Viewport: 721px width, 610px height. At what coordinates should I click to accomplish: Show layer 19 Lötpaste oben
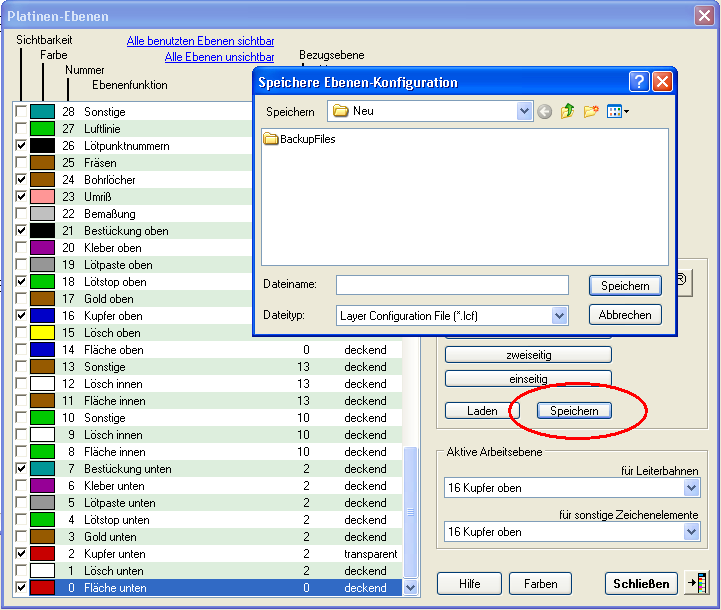click(21, 264)
